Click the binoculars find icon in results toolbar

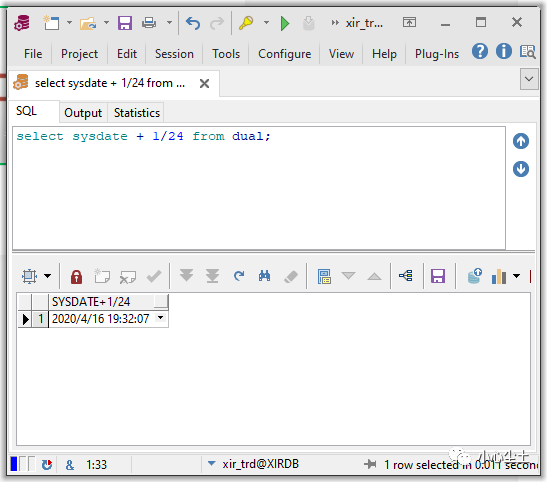click(x=264, y=276)
